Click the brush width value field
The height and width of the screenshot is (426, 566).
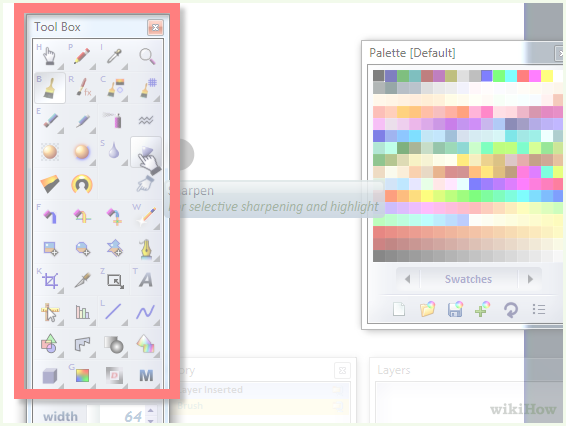click(123, 416)
